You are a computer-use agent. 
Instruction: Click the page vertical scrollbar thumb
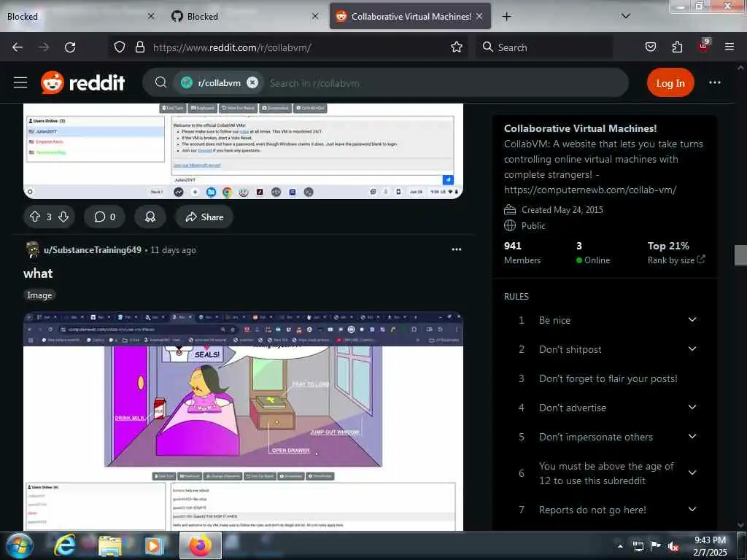click(x=740, y=254)
